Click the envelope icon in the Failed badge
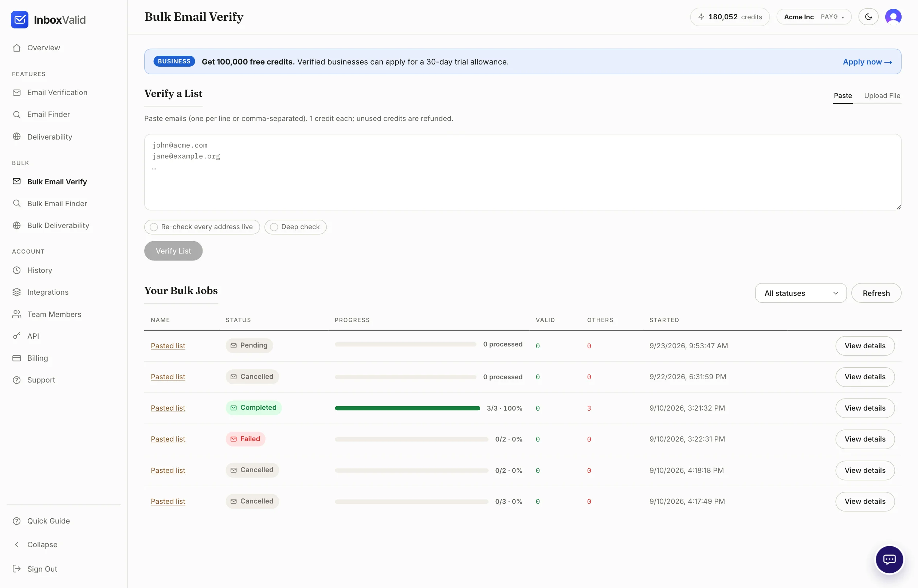 (234, 439)
